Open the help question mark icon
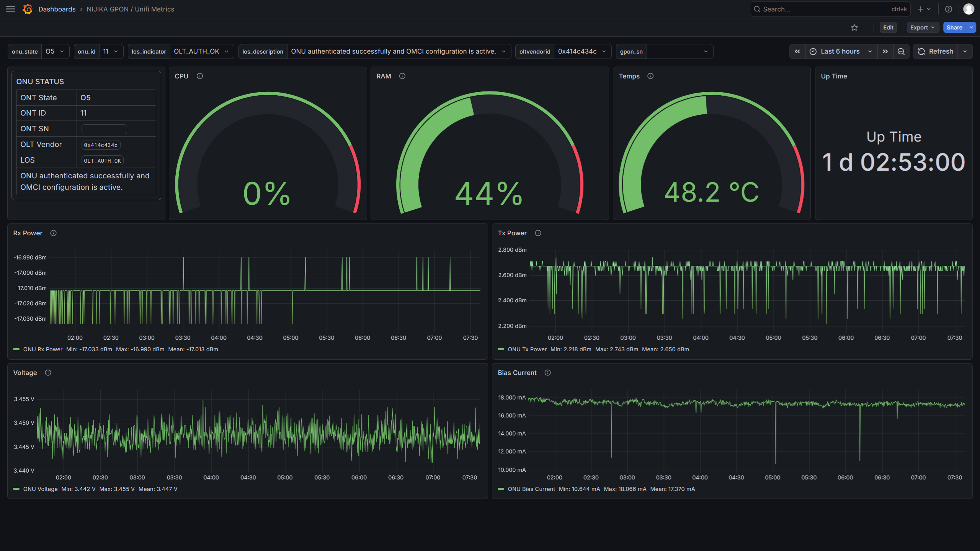Screen dimensions: 980x551 point(949,9)
